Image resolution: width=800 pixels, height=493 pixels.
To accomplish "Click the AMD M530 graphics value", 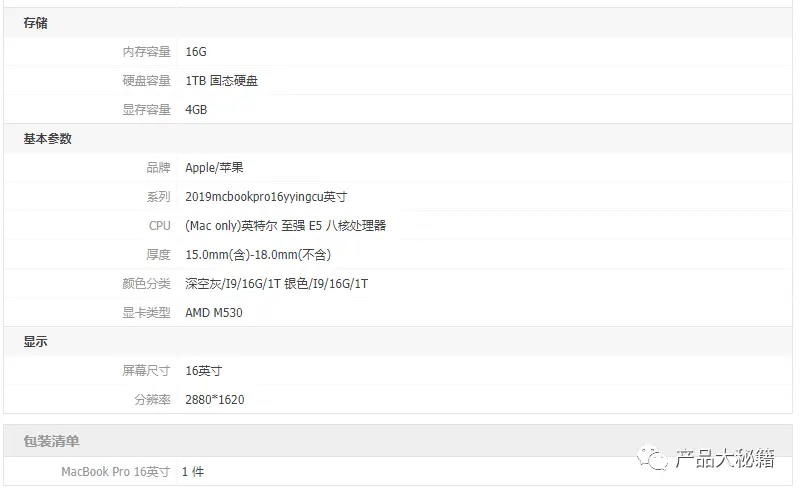I will click(x=214, y=312).
